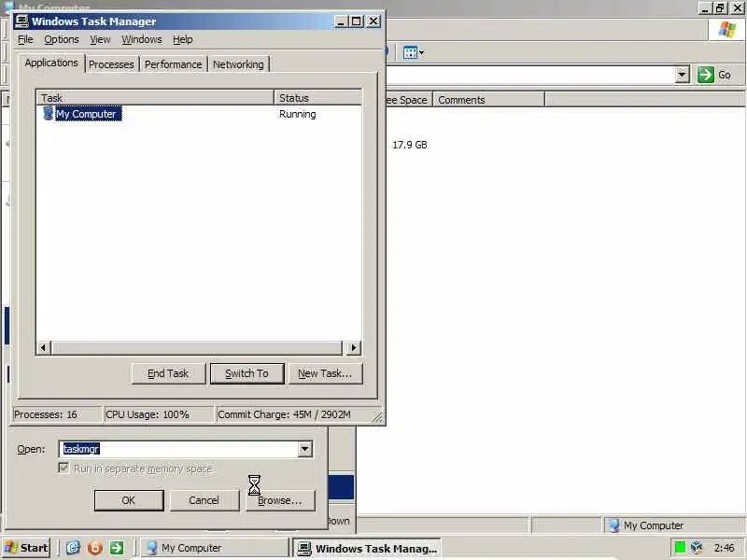The image size is (747, 560).
Task: Sort by the Comments column header
Action: [488, 100]
